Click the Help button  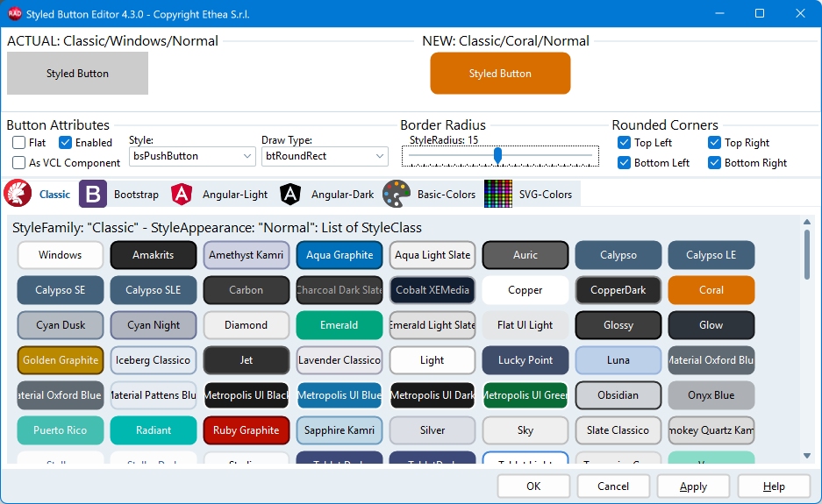pyautogui.click(x=774, y=486)
